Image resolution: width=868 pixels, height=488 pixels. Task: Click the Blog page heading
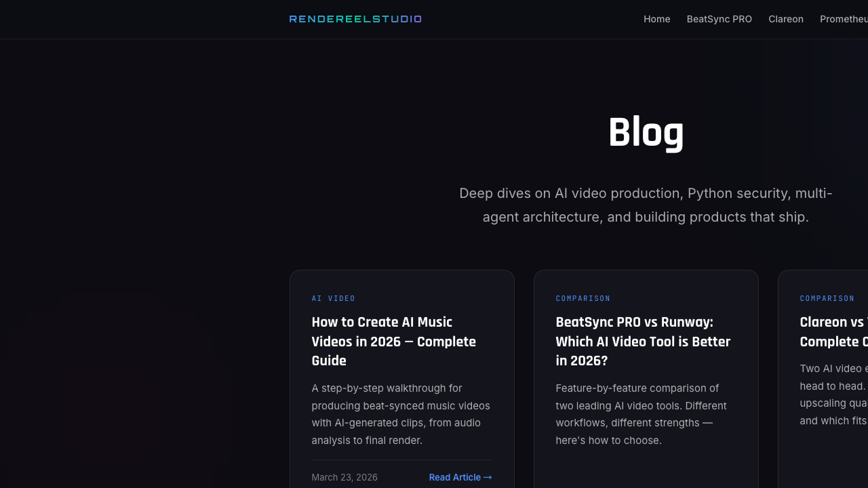click(646, 132)
